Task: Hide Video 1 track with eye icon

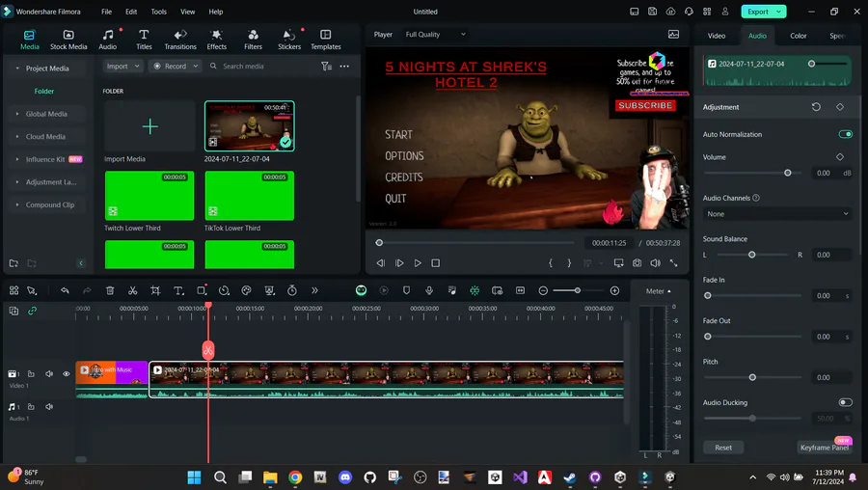Action: 67,373
